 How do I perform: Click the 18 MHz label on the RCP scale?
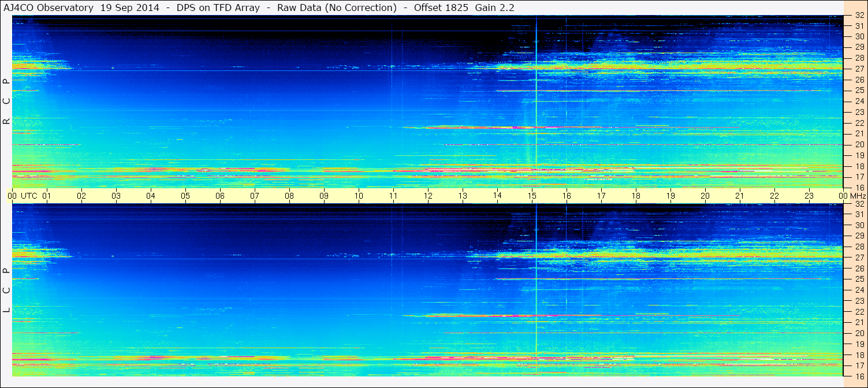[859, 166]
